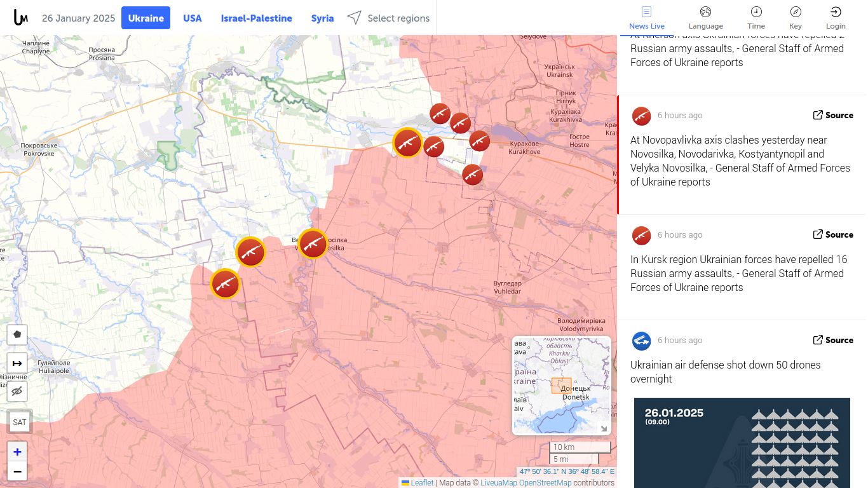
Task: Toggle SAT satellite view
Action: pos(20,422)
